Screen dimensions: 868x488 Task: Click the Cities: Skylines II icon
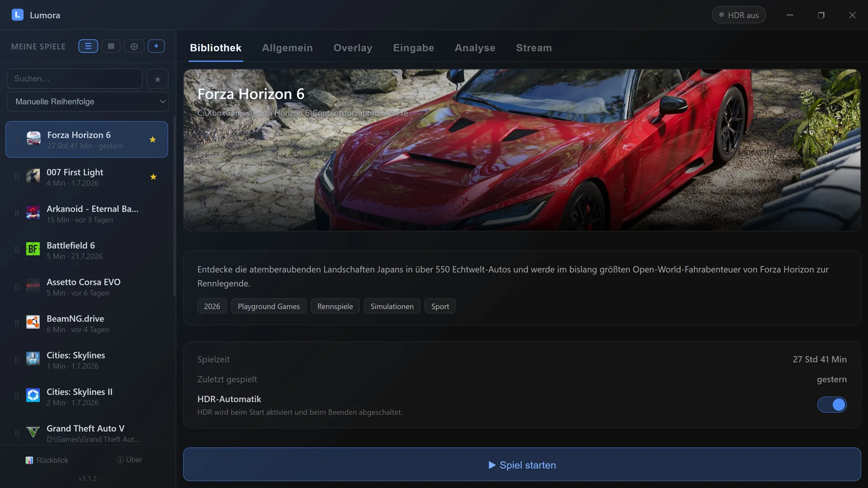click(x=33, y=395)
